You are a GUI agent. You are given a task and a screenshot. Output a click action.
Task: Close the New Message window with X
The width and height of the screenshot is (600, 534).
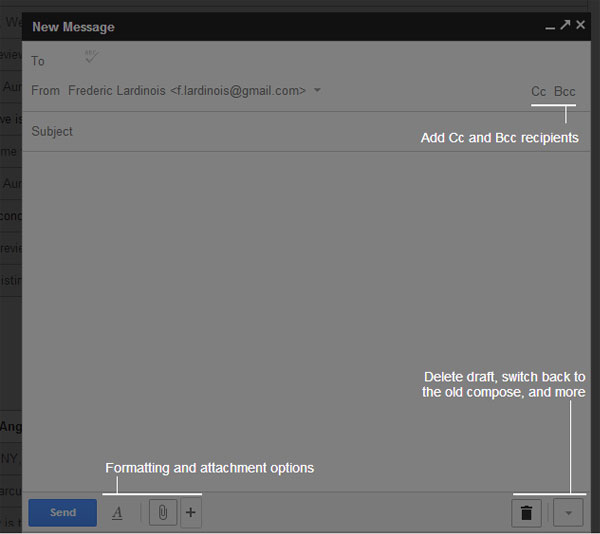pyautogui.click(x=580, y=25)
